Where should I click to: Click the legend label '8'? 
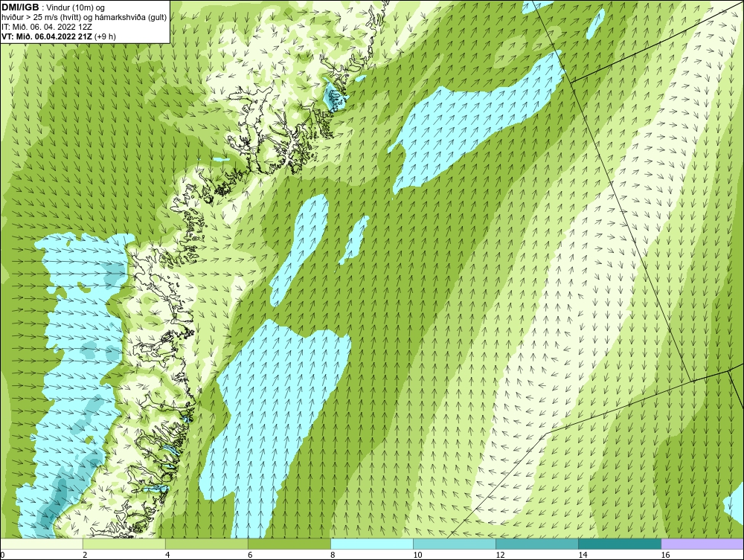(x=333, y=555)
